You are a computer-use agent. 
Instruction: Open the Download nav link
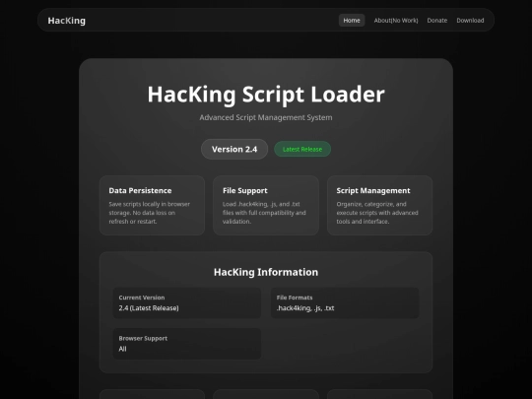tap(470, 21)
